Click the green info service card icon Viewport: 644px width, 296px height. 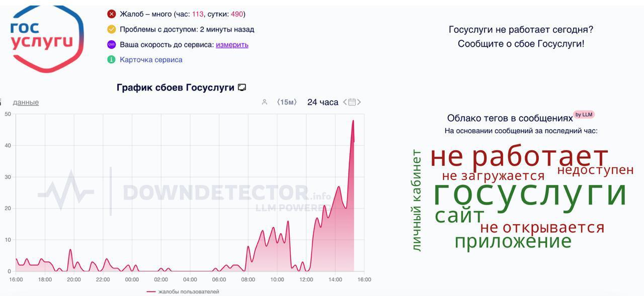[x=112, y=59]
